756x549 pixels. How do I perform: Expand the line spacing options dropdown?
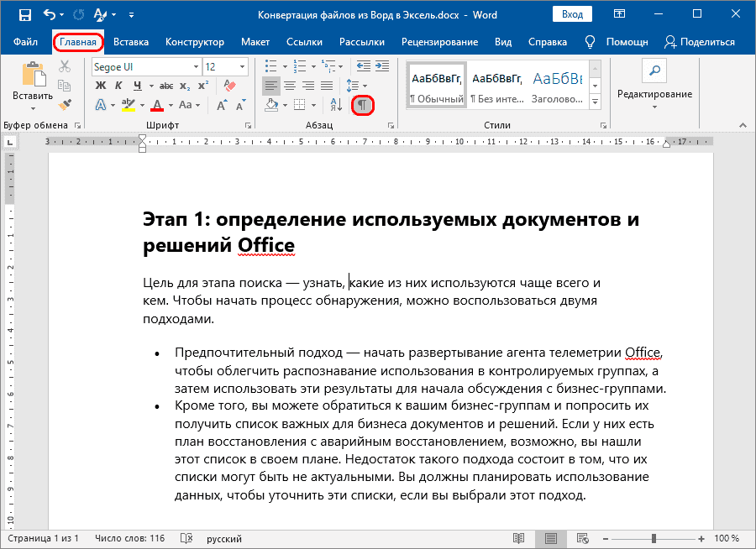(364, 86)
